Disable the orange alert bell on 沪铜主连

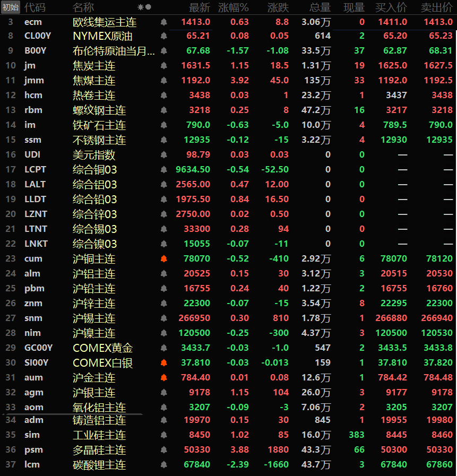163,259
